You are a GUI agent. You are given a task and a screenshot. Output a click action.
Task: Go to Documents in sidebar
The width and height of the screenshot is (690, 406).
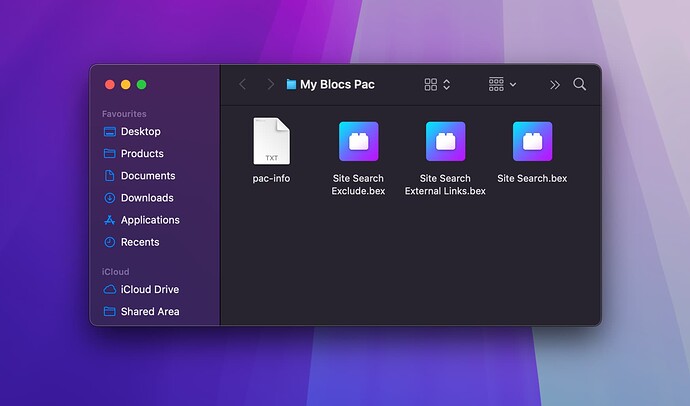pos(147,176)
